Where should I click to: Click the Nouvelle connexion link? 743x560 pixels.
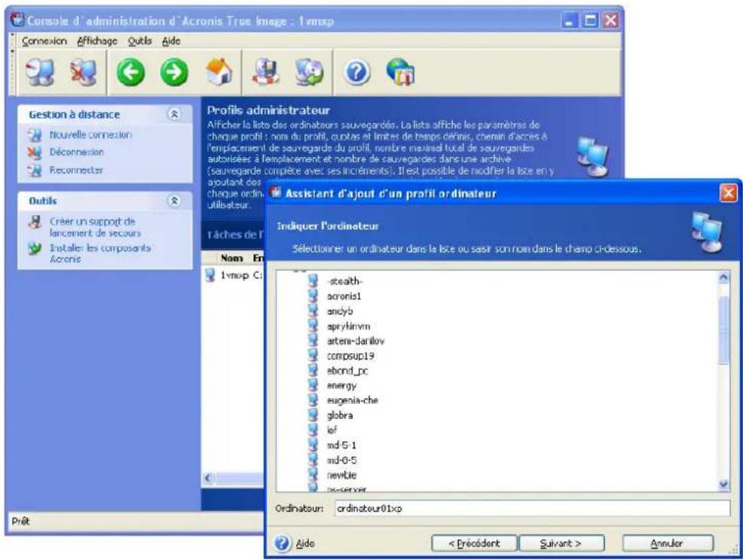[90, 135]
